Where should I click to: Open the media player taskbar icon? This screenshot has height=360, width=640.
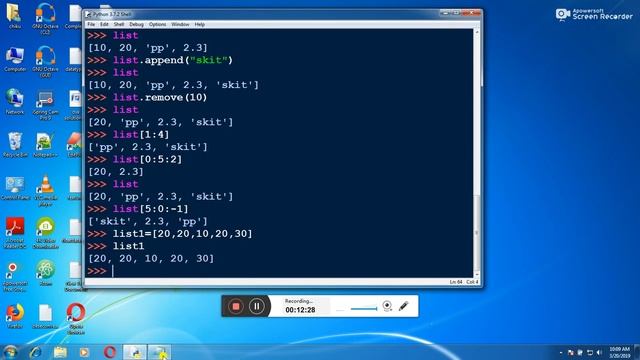pos(84,352)
